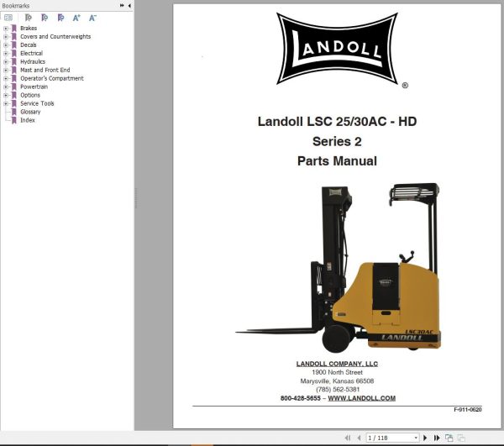The width and height of the screenshot is (504, 446).
Task: Open the Operator's Compartment bookmark
Action: pos(52,78)
